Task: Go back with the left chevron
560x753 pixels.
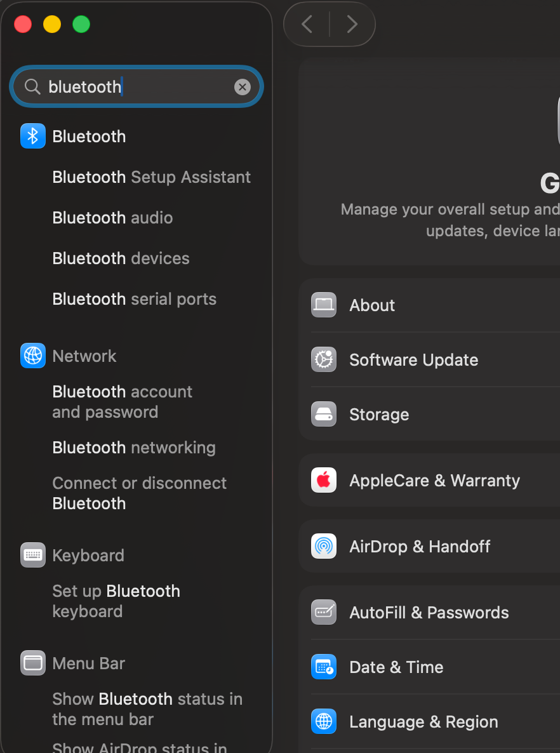Action: click(307, 24)
